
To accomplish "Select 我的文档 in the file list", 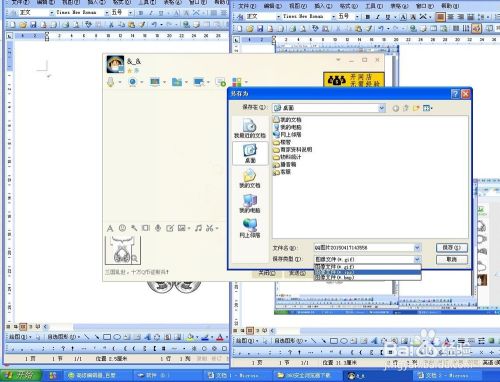I will coord(287,119).
